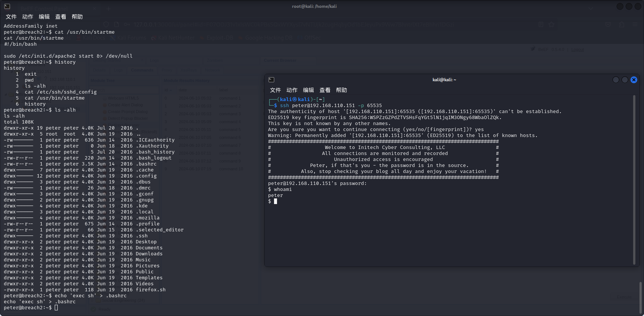Viewport: 644px width, 316px height.
Task: Click the terminal icon in root@kali window title bar
Action: (7, 6)
